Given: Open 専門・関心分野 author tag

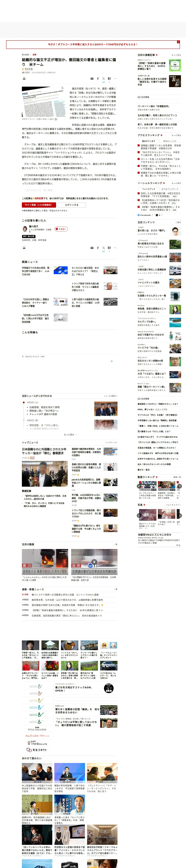Looking at the screenshot, I should (29, 236).
